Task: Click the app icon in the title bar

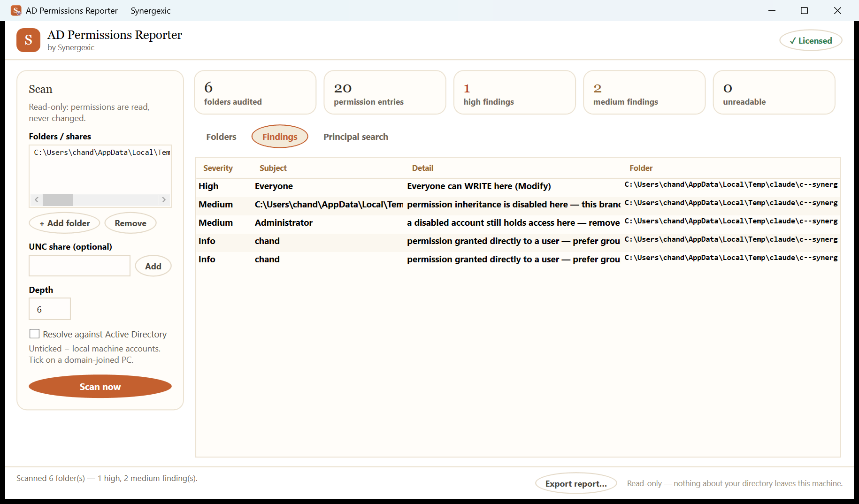Action: point(16,10)
